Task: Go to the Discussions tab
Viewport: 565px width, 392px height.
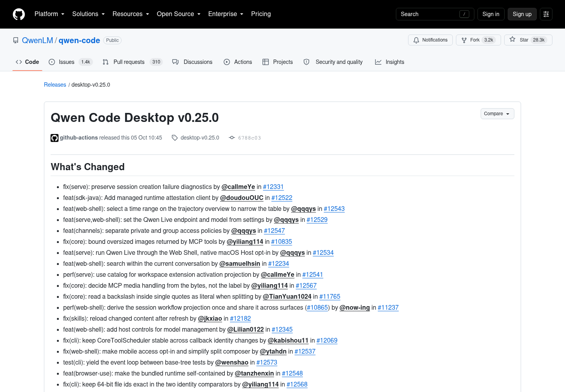Action: tap(192, 62)
